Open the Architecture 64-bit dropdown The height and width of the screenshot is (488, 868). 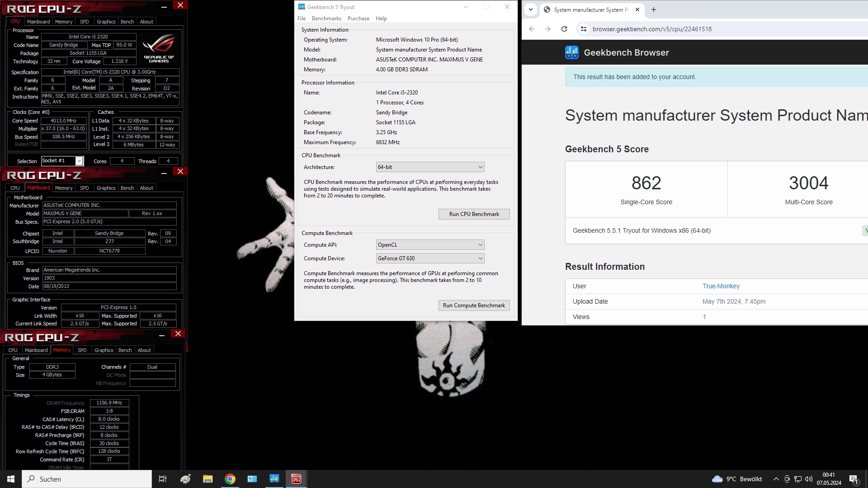pyautogui.click(x=430, y=167)
